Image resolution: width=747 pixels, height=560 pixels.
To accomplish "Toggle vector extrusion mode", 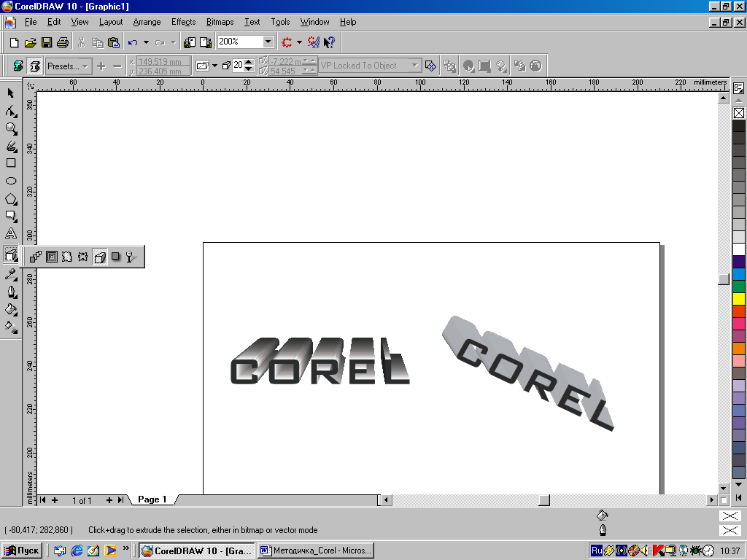I will pos(34,66).
